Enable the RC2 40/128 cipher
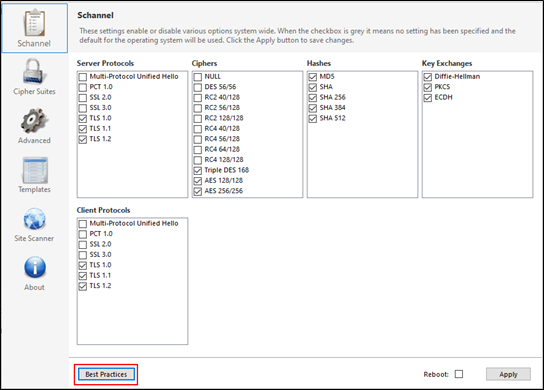Image resolution: width=544 pixels, height=390 pixels. [198, 98]
